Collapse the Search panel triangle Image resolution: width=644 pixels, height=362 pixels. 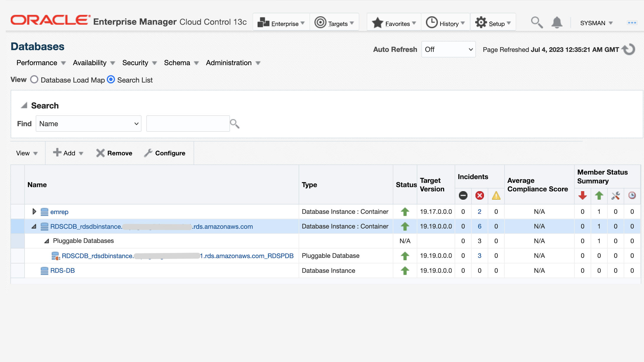(x=24, y=106)
